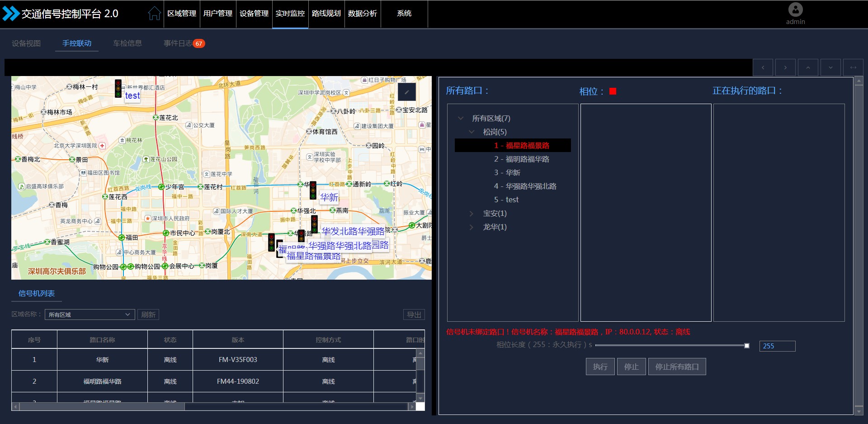Open the 数据分析 menu
Viewport: 868px width, 424px height.
362,14
